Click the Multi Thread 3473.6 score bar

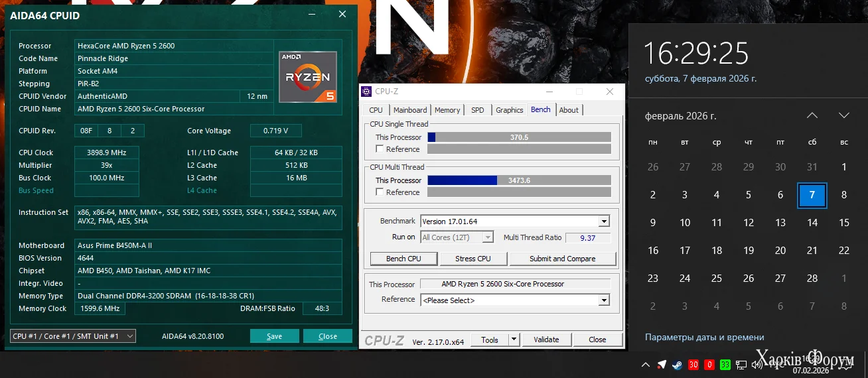coord(519,180)
